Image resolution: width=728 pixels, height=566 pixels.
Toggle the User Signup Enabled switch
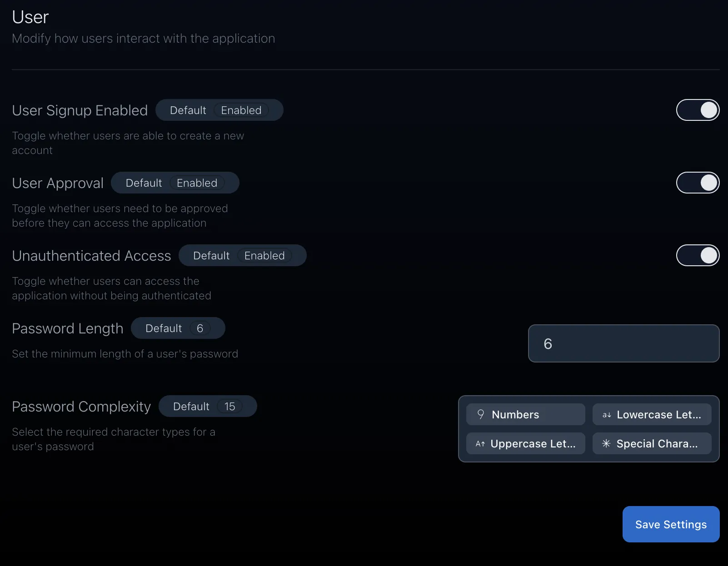point(698,110)
